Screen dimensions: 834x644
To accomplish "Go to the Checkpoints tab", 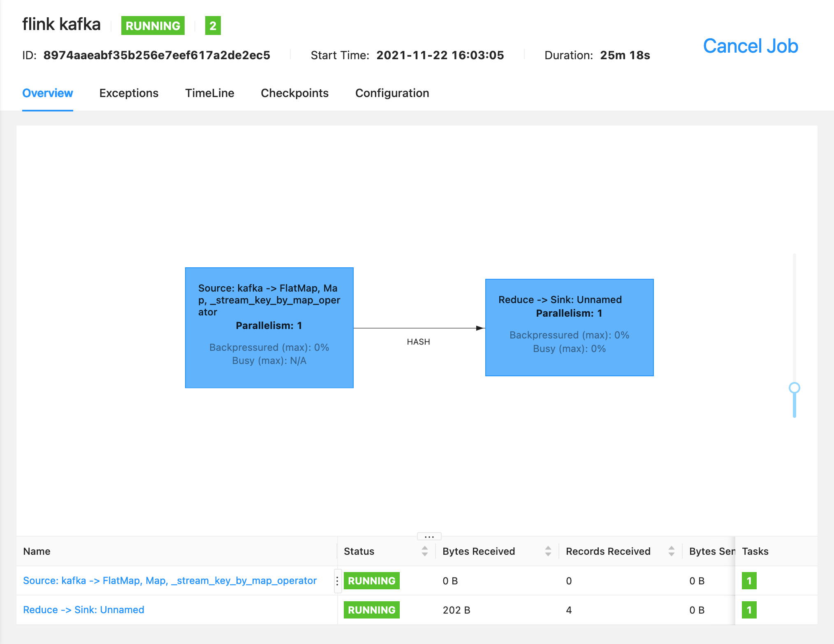I will pos(294,93).
